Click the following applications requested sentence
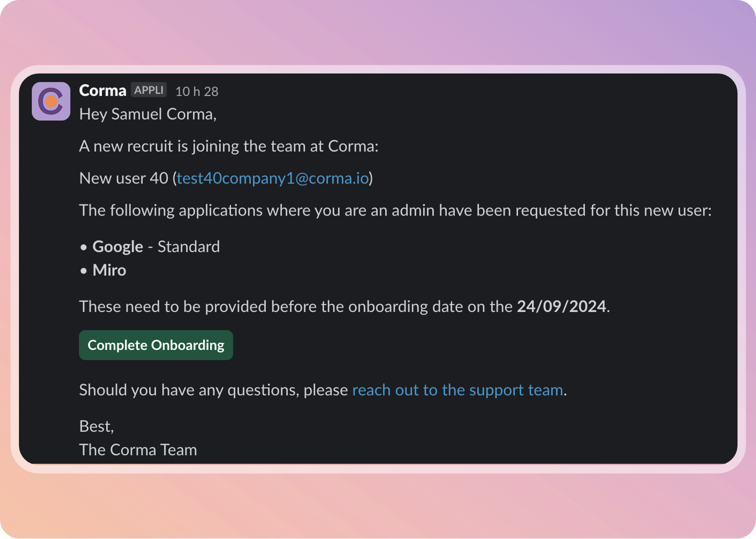The height and width of the screenshot is (539, 756). point(395,211)
